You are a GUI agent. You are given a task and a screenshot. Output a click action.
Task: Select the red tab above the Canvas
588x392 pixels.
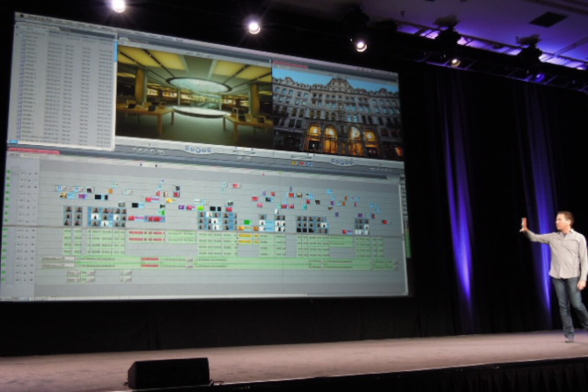pyautogui.click(x=288, y=63)
